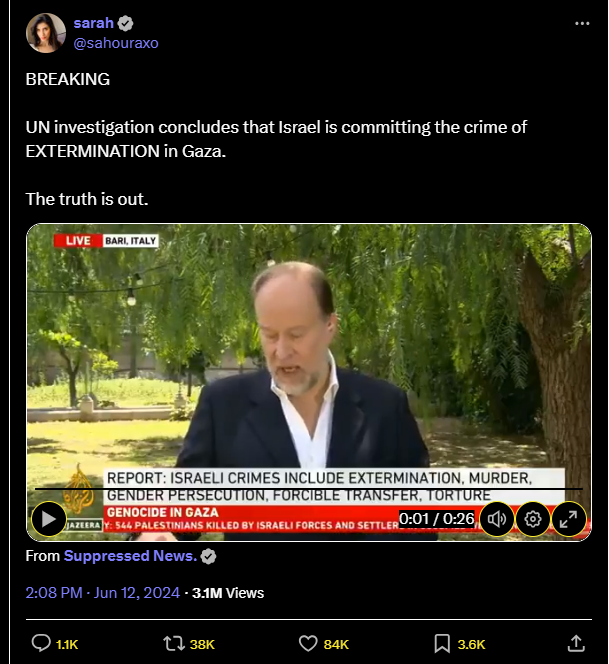Bookmark this post
Image resolution: width=609 pixels, height=664 pixels.
(442, 644)
